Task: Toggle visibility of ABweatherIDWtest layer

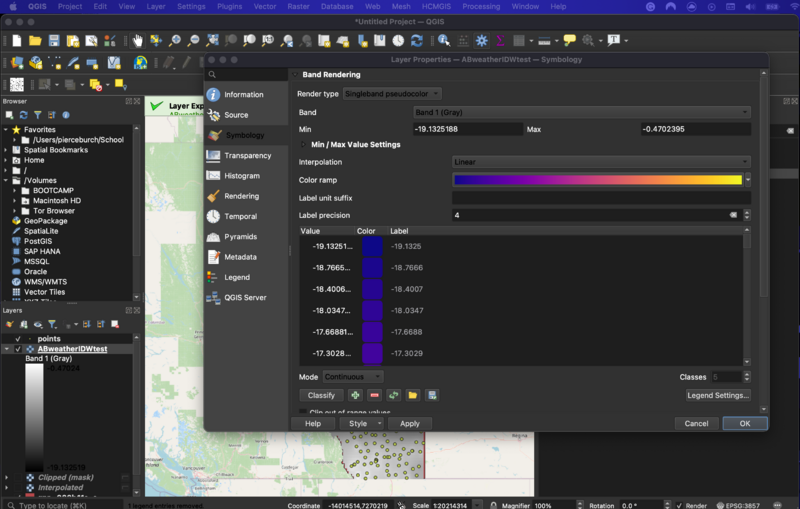Action: [18, 349]
